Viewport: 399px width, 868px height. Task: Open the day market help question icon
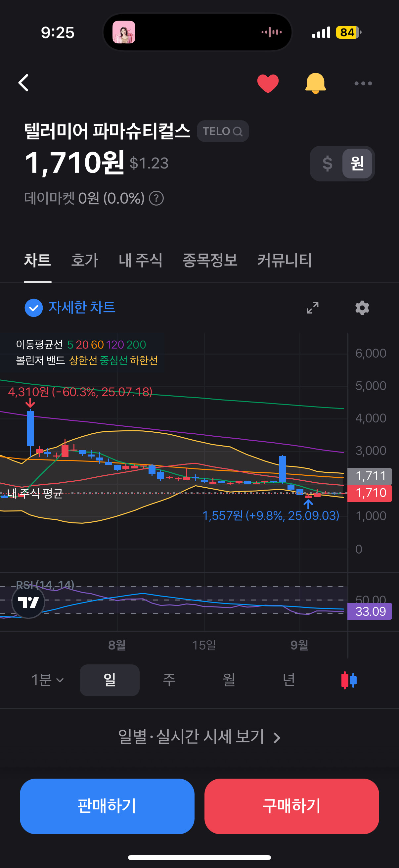pyautogui.click(x=156, y=198)
